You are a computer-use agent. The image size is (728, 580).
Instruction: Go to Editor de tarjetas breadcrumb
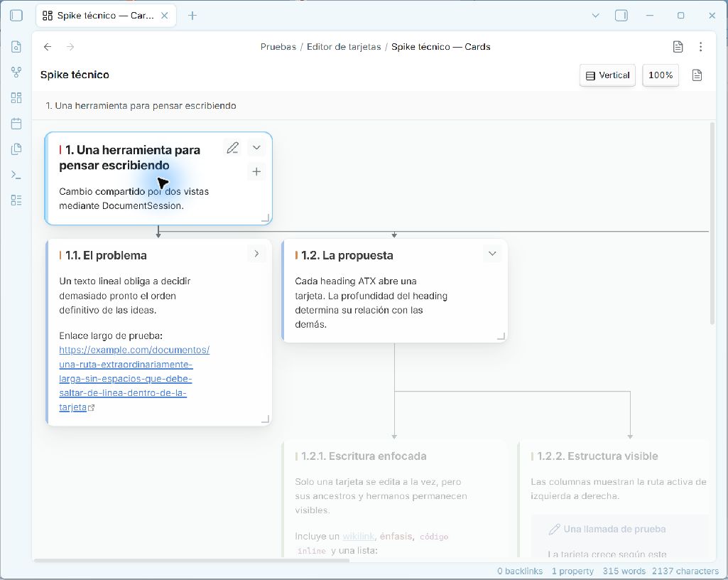pos(344,46)
